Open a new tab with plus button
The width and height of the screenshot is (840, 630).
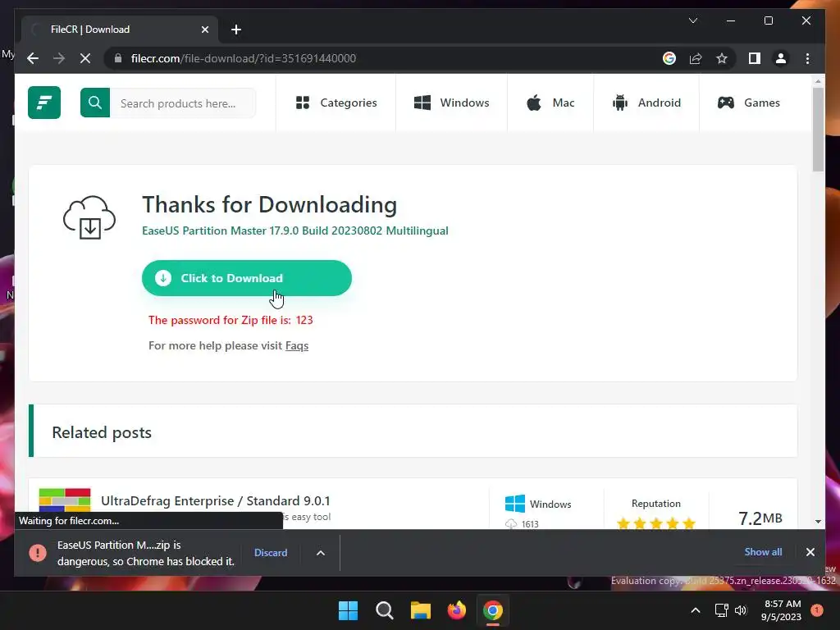pyautogui.click(x=236, y=30)
